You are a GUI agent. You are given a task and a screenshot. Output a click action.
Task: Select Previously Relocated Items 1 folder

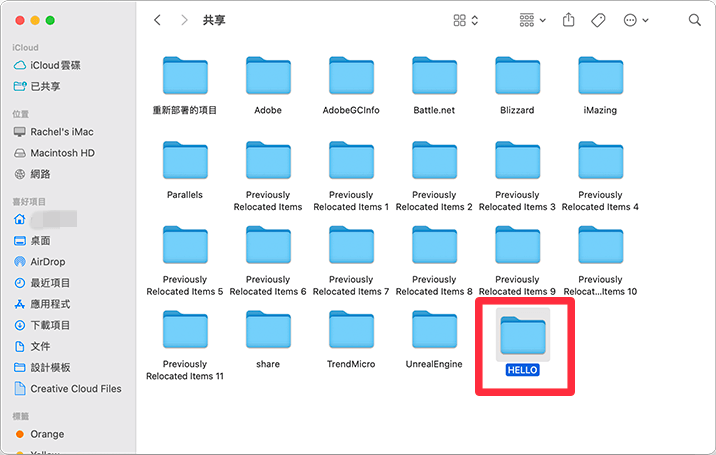[351, 160]
